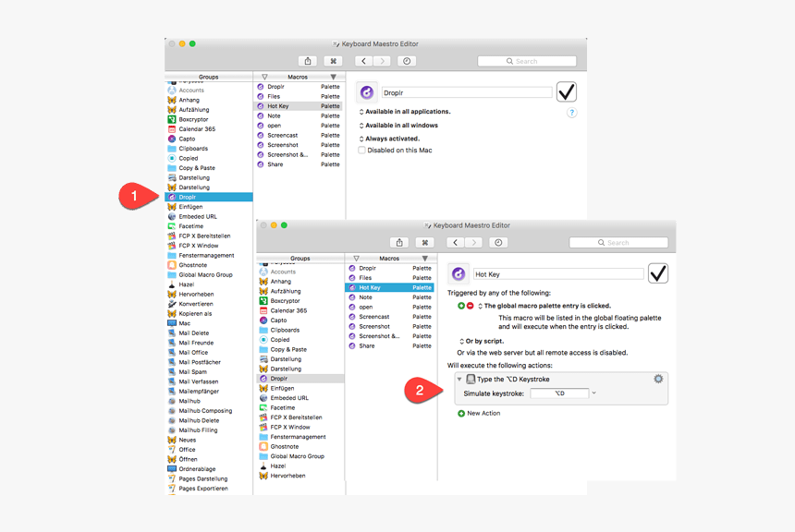Viewport: 795px width, 532px height.
Task: Select Fenstermanagement group in back window
Action: (209, 255)
